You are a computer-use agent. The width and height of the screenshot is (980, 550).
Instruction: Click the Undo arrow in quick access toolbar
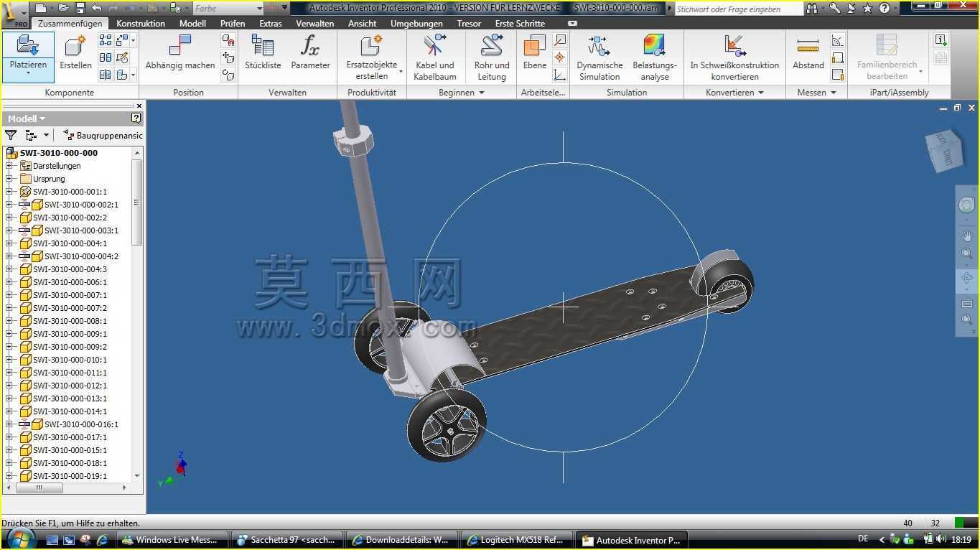[x=98, y=8]
